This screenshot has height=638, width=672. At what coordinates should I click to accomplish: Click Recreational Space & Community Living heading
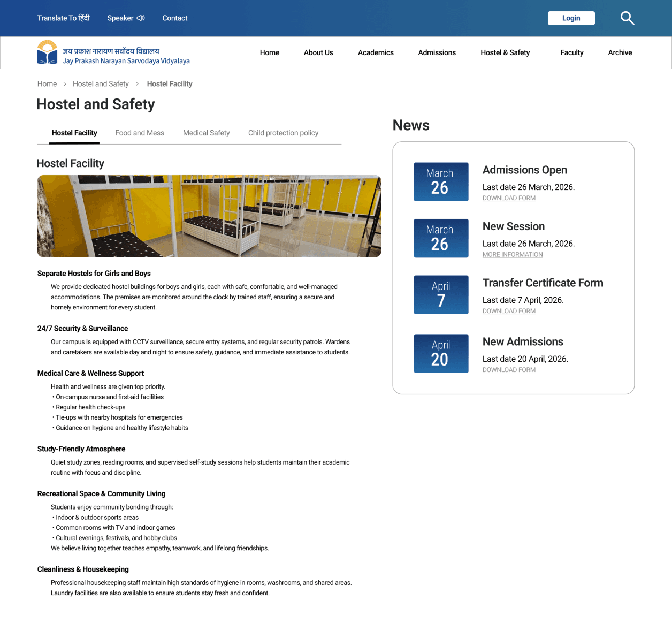click(101, 494)
